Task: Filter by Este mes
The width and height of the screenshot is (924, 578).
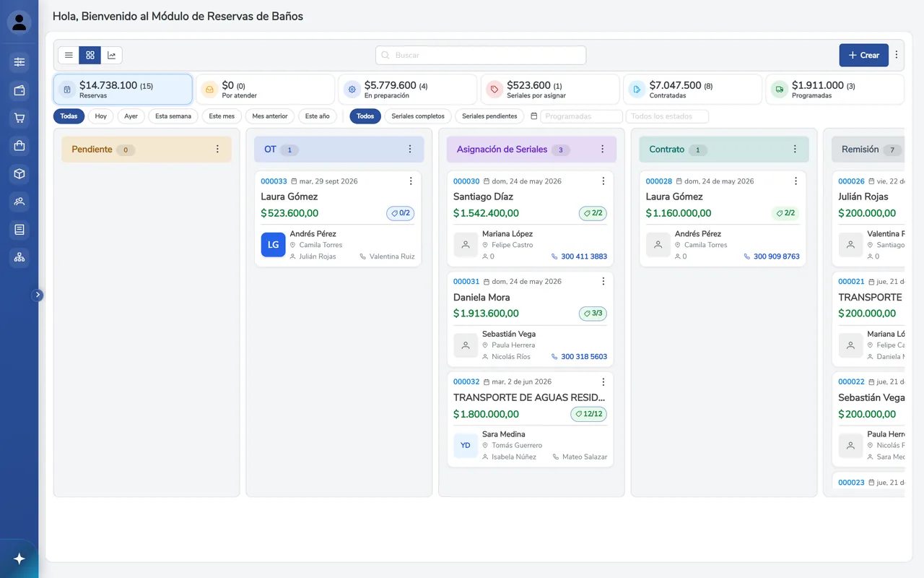Action: click(x=222, y=116)
